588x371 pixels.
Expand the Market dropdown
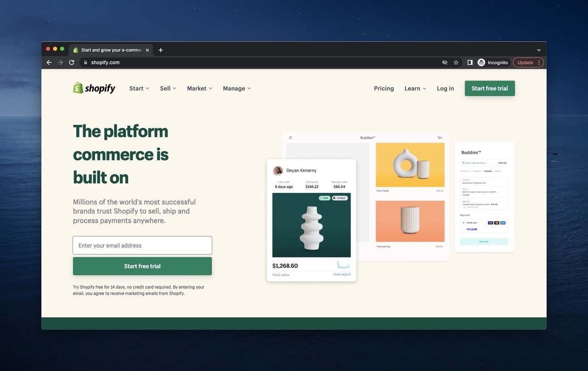(x=199, y=89)
